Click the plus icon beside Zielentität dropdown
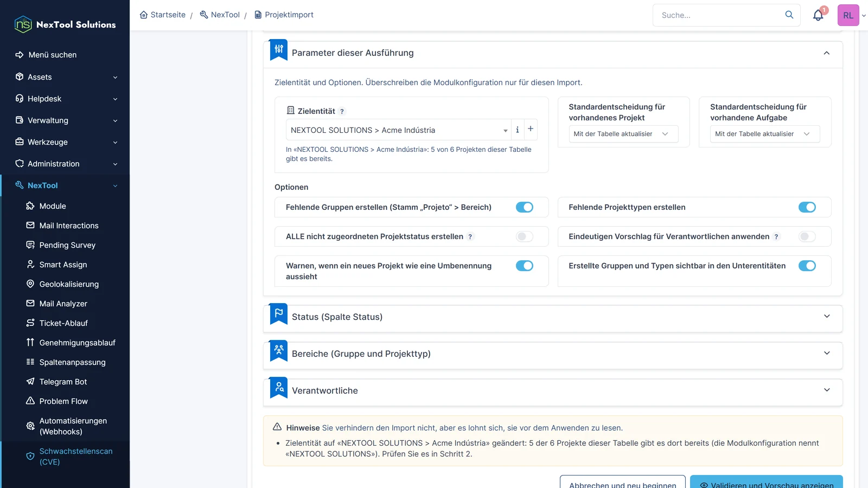Image resolution: width=868 pixels, height=488 pixels. pyautogui.click(x=531, y=129)
